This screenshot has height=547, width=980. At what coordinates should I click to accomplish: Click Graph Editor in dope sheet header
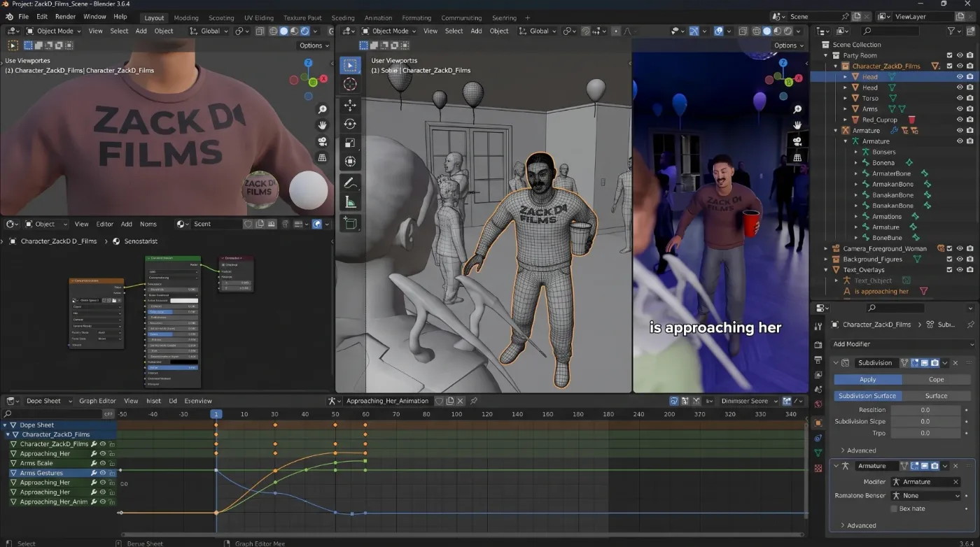97,401
